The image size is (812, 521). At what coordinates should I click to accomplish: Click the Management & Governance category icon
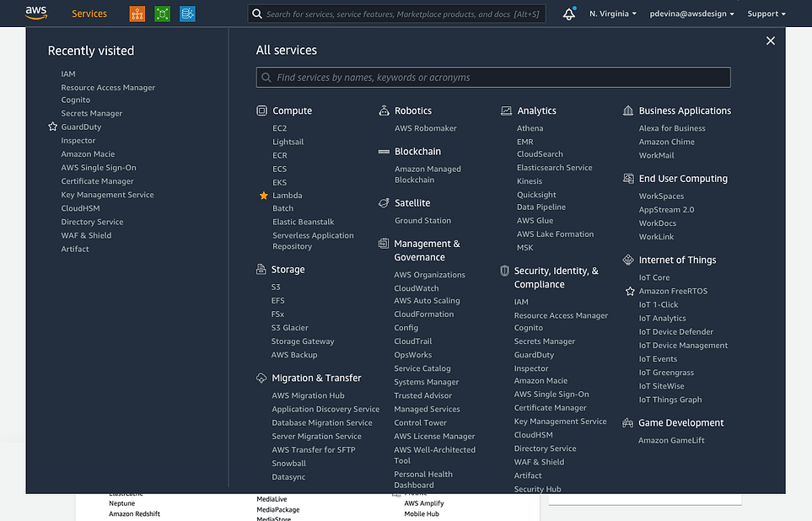(383, 244)
